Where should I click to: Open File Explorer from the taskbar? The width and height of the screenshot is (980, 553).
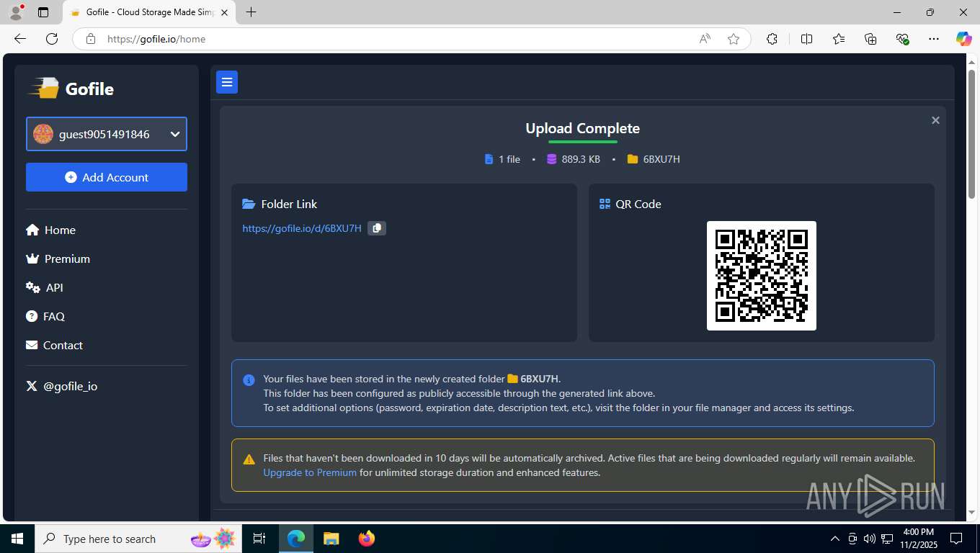[331, 539]
